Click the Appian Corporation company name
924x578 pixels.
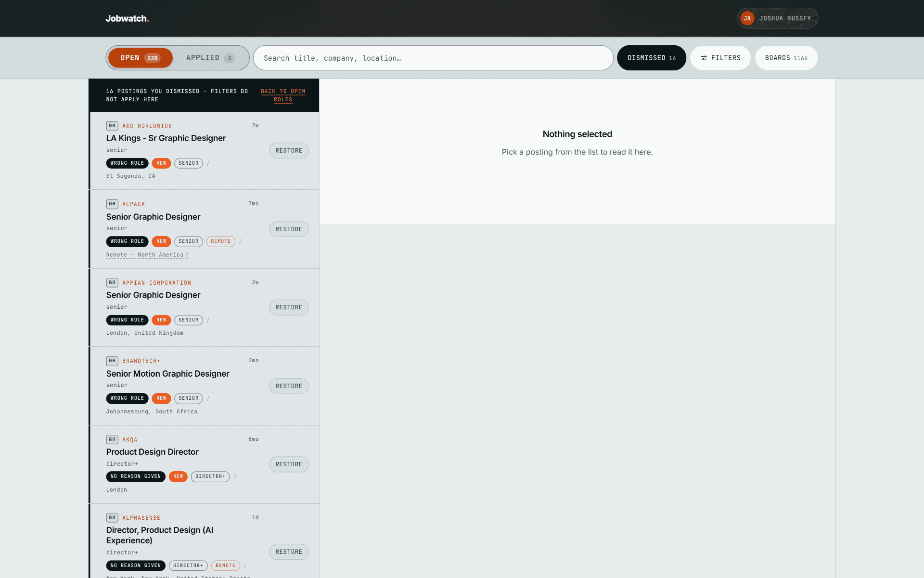(x=156, y=283)
